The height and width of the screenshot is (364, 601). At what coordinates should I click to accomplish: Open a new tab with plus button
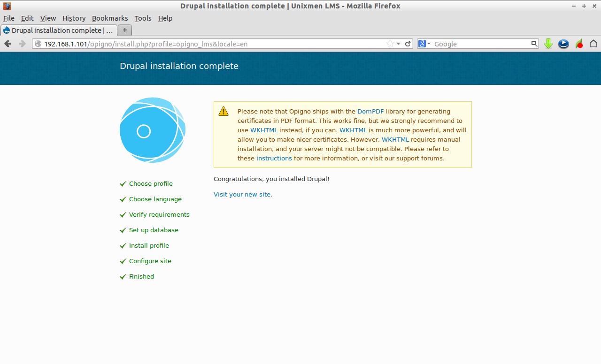(x=124, y=30)
